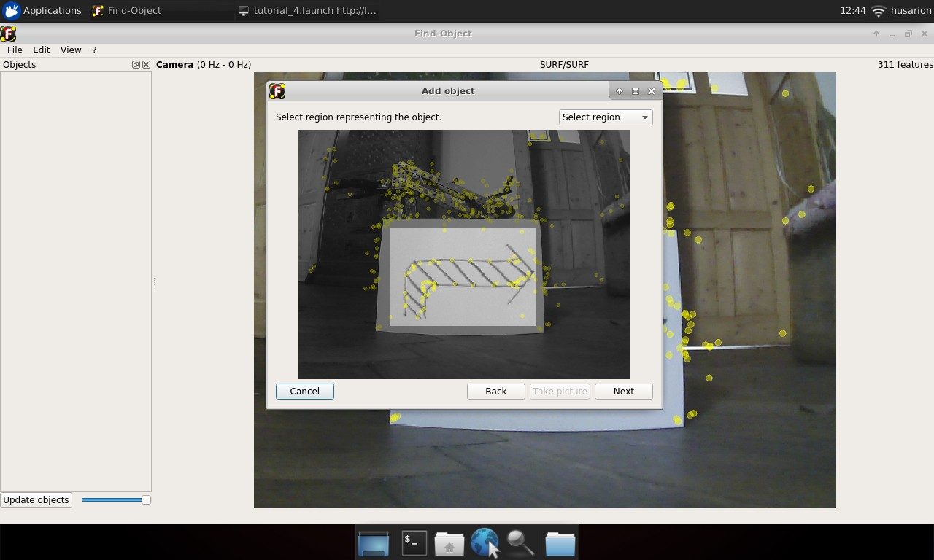Maximize the Add object dialog
The height and width of the screenshot is (560, 934).
click(635, 91)
